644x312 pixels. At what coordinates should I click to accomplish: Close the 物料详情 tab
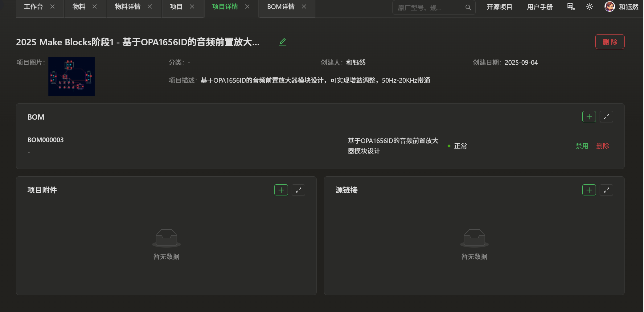tap(150, 7)
